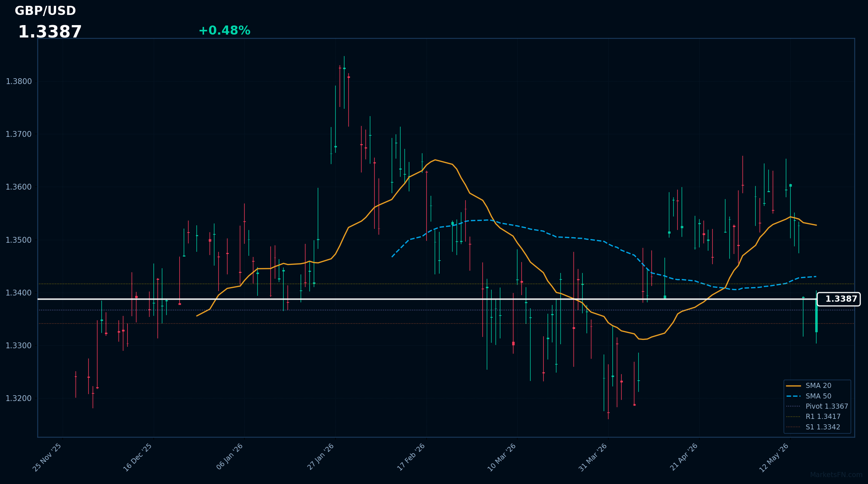Click the 17 Feb '26 date label
This screenshot has height=484, width=868.
click(411, 457)
